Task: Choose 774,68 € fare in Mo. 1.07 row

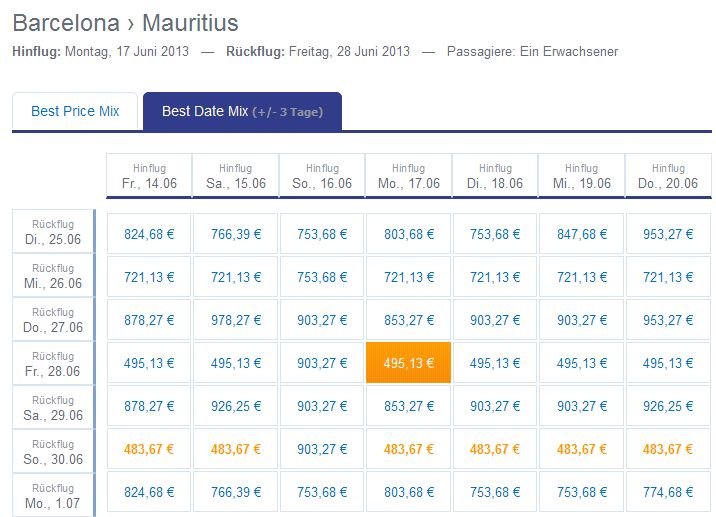Action: click(x=668, y=492)
